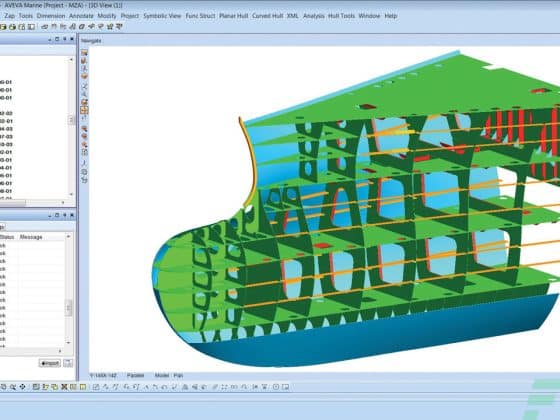Screen dimensions: 560x420
Task: Click the upper panel vertical scrollbar thumb
Action: (x=71, y=121)
